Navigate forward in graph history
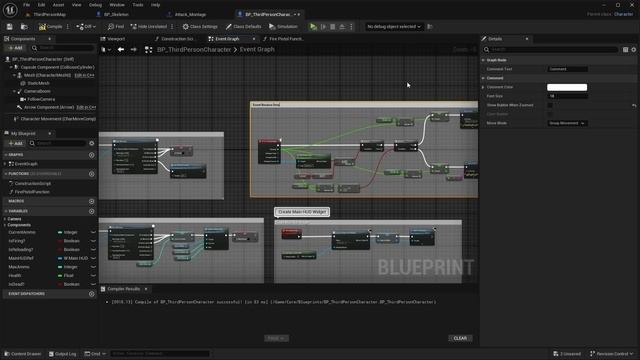The image size is (640, 360). pyautogui.click(x=133, y=49)
